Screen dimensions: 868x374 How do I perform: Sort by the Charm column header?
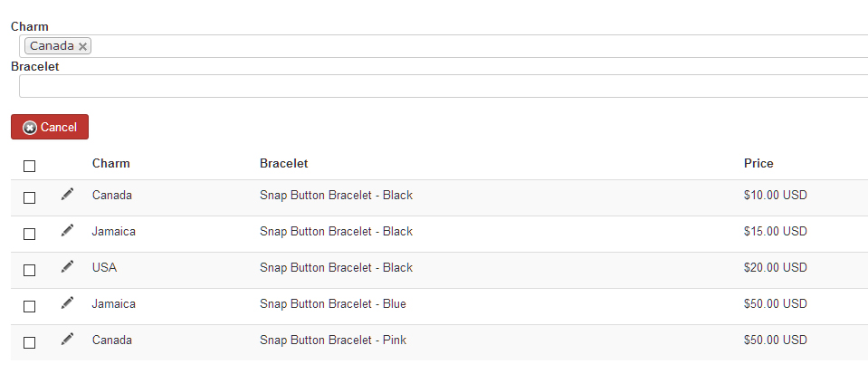(x=110, y=163)
